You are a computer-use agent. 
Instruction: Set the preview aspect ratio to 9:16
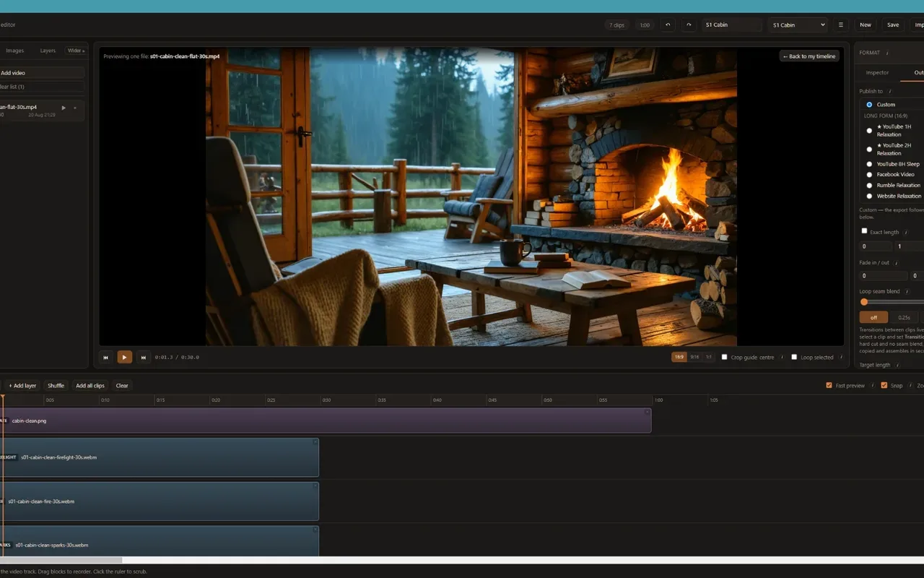coord(694,357)
